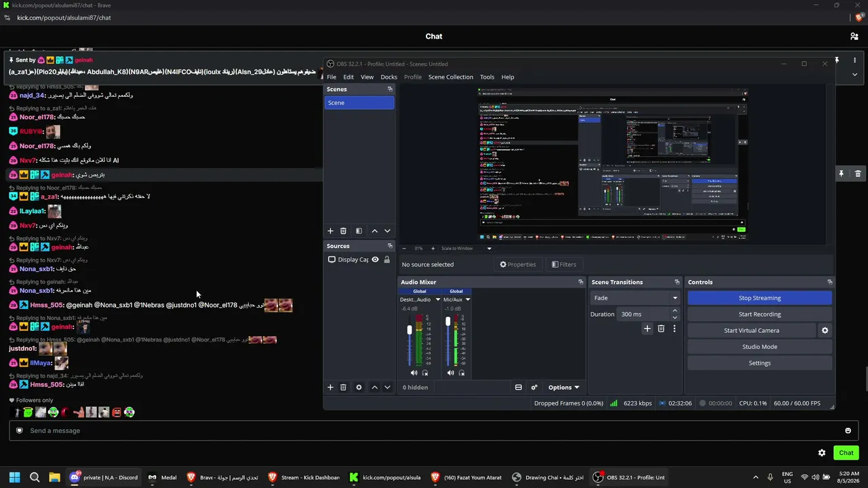Move source up in Sources toolbar
The height and width of the screenshot is (488, 868).
click(374, 387)
